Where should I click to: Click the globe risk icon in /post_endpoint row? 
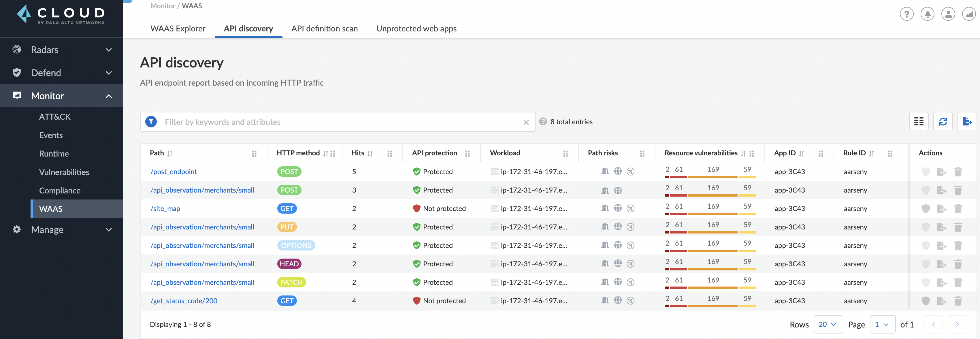pos(618,171)
